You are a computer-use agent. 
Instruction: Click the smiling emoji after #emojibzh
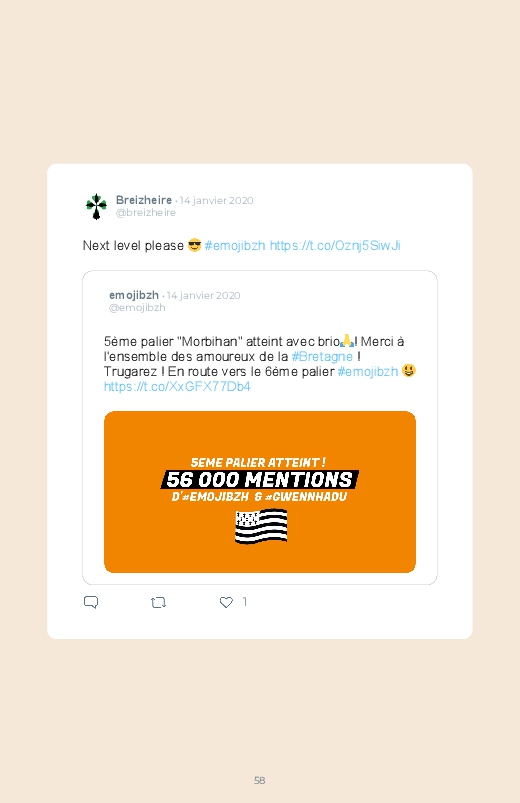(x=408, y=370)
